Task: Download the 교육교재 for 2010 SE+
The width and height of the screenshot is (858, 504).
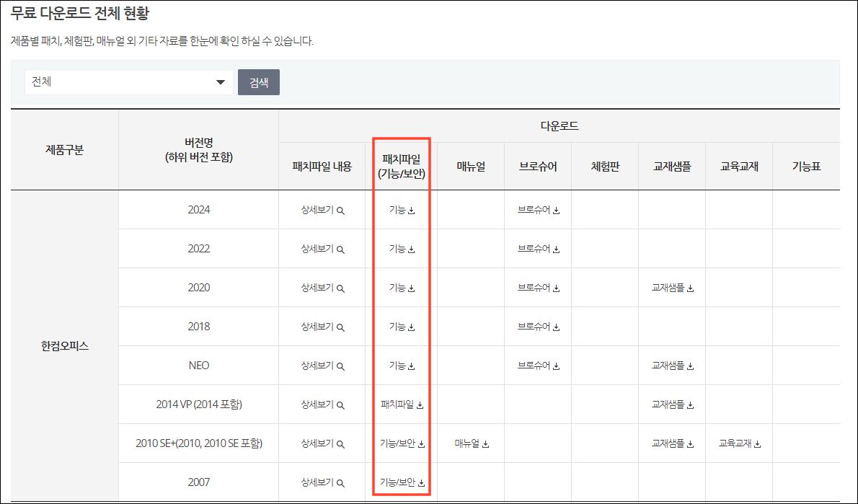Action: coord(739,443)
